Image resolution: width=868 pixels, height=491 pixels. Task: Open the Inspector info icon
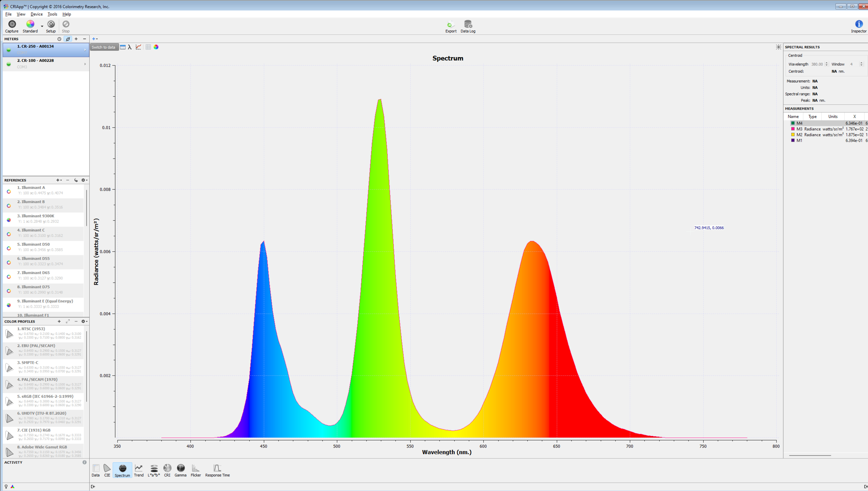(x=859, y=24)
